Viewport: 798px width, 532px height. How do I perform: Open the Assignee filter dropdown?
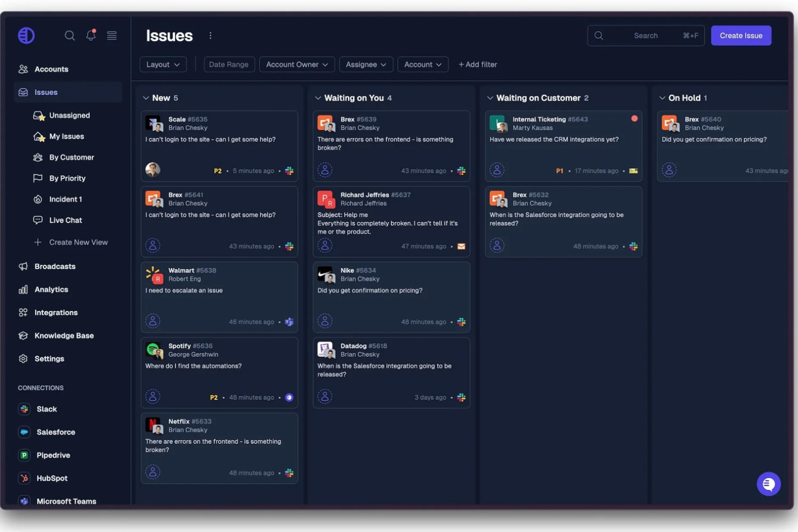click(366, 64)
